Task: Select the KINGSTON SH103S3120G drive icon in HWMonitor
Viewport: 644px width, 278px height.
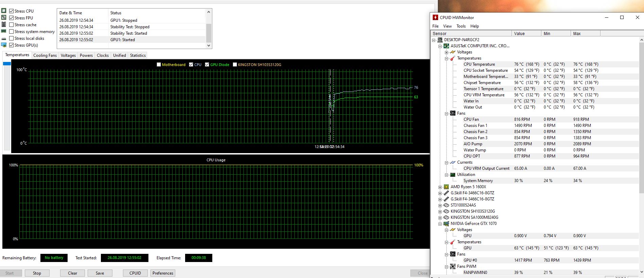Action: tap(446, 211)
